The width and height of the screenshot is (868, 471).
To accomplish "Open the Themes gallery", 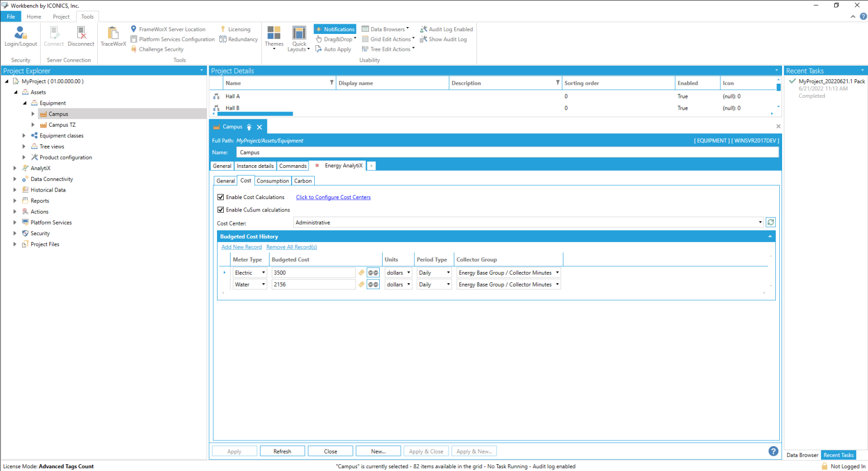I will point(274,38).
